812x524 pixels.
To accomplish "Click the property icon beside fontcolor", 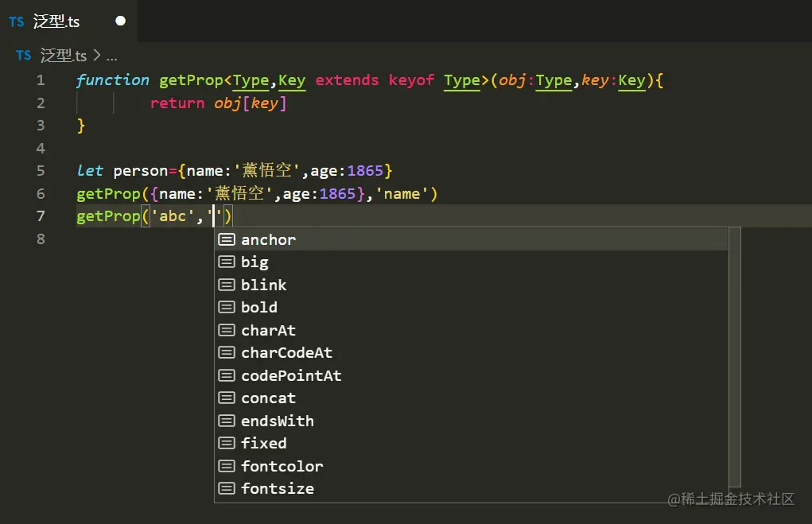I will [227, 465].
